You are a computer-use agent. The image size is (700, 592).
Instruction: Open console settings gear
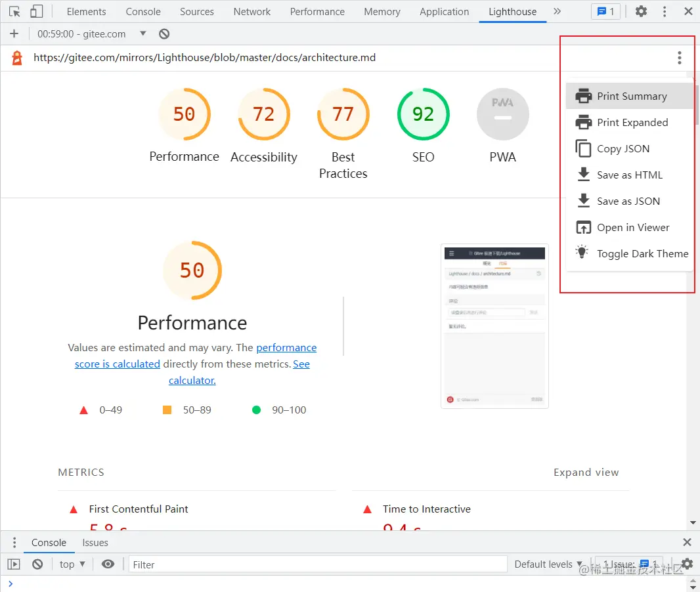[687, 564]
